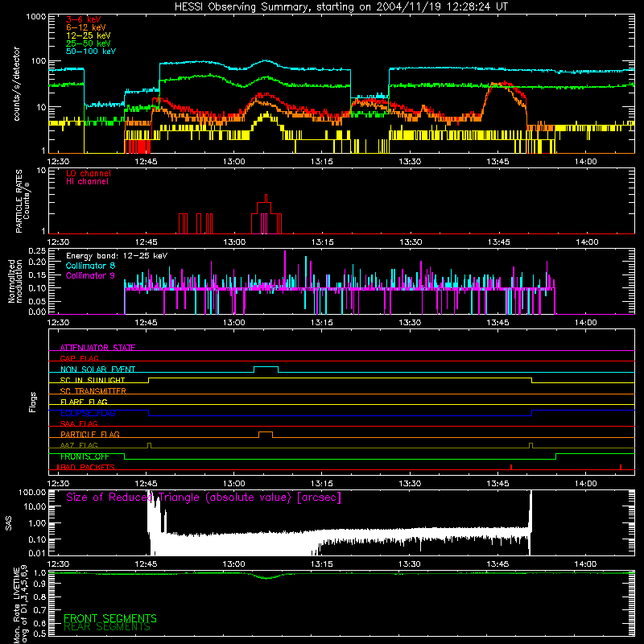The width and height of the screenshot is (644, 644).
Task: Click the 0.25 tick on modulation axis
Action: tap(37, 251)
